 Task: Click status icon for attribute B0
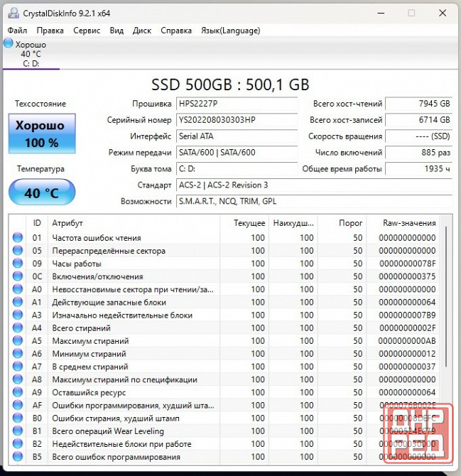pos(18,418)
